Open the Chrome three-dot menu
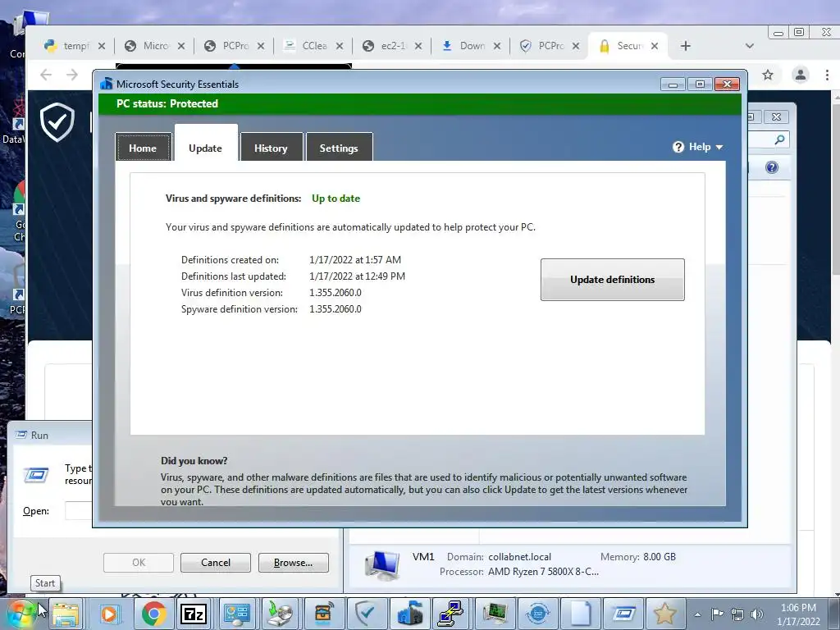Screen dimensions: 840x630 tap(827, 75)
